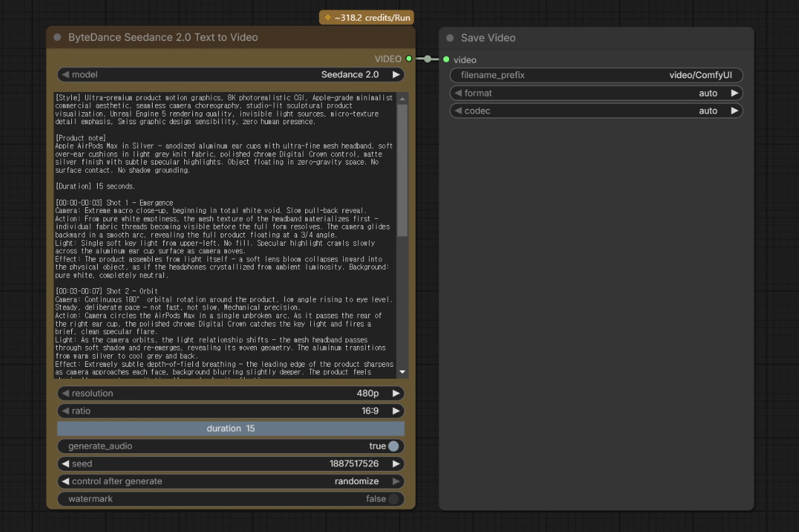Open the model Seedance 2.0 selector
Viewport: 799px width, 532px height.
tap(231, 74)
